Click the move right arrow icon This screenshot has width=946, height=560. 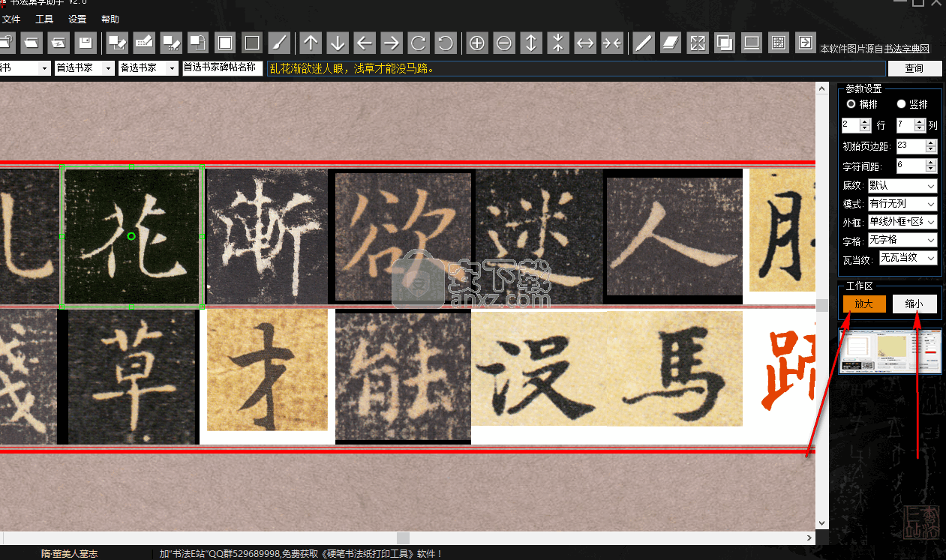coord(391,42)
